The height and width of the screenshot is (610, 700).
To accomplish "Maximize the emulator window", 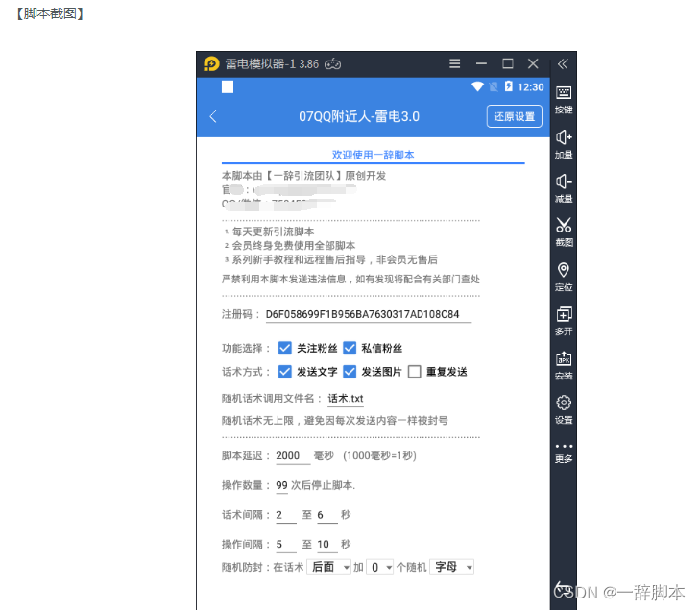I will coord(508,63).
